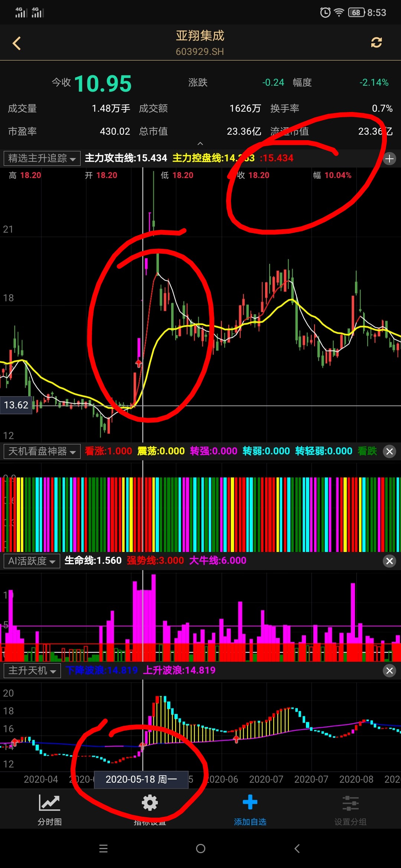Collapse the quote details with chevron
401x868 pixels.
[200, 144]
